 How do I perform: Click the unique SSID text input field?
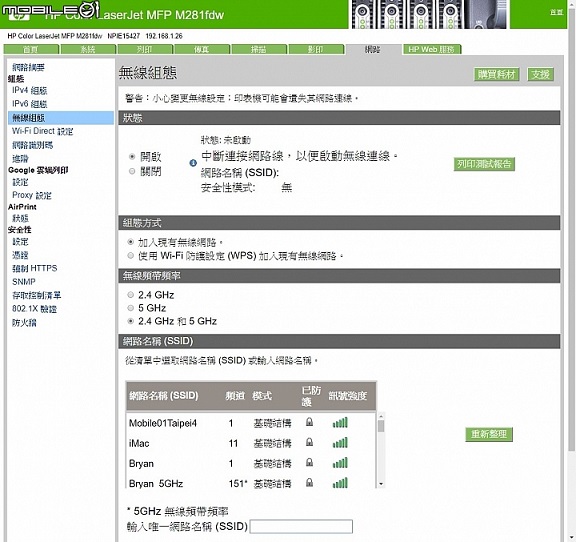301,526
